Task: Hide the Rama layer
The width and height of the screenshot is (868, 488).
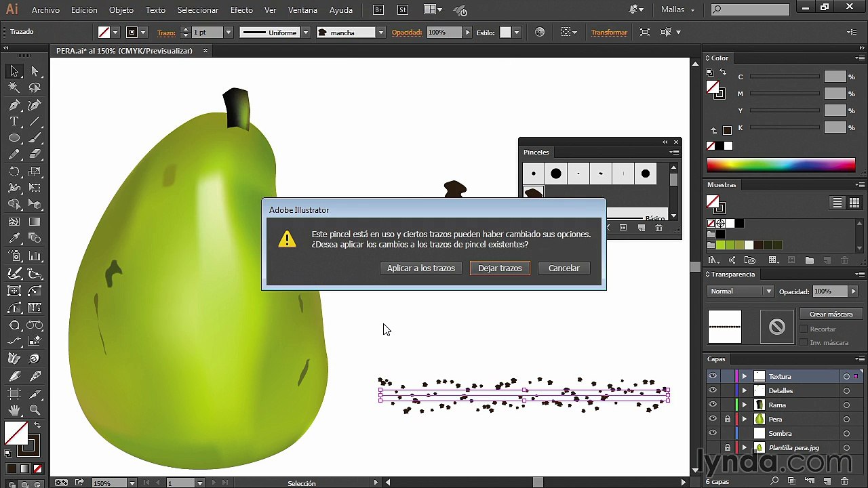Action: pos(712,405)
